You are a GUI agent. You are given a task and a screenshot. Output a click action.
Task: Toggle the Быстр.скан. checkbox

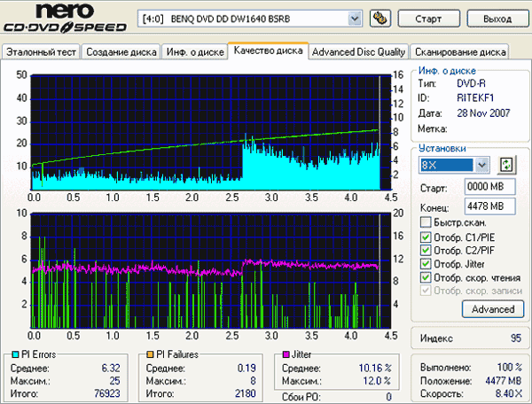point(426,222)
